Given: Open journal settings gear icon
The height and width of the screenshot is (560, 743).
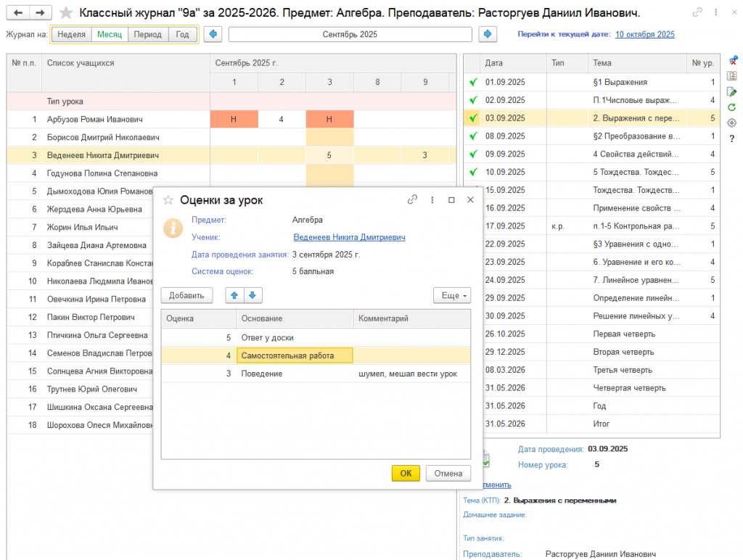Looking at the screenshot, I should coord(732,123).
